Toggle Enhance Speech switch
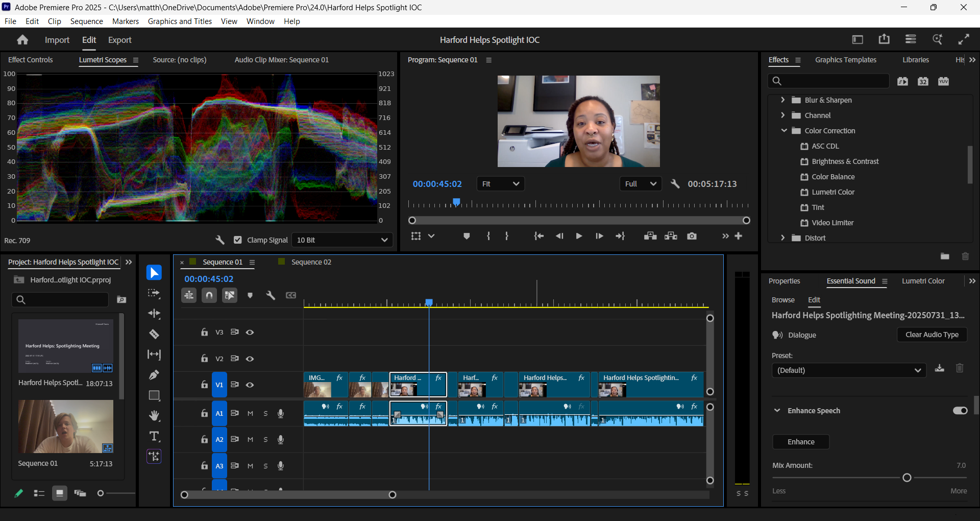This screenshot has width=980, height=521. [x=960, y=411]
